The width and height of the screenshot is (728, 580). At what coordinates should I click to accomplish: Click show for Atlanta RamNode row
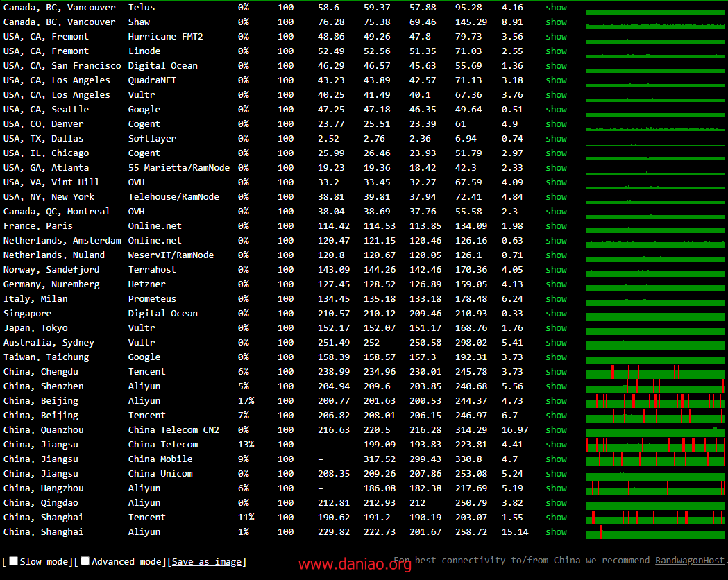(556, 167)
